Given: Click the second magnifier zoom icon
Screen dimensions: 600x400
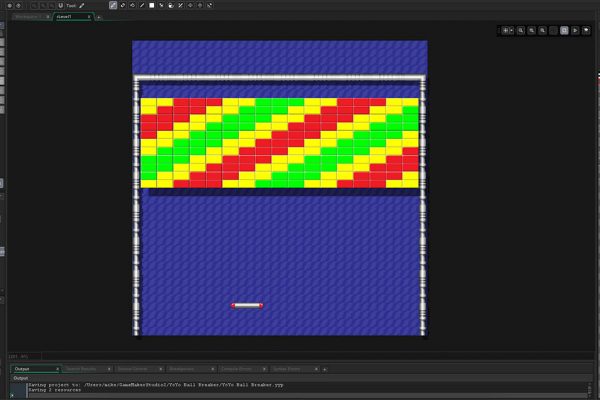Looking at the screenshot, I should click(x=532, y=31).
